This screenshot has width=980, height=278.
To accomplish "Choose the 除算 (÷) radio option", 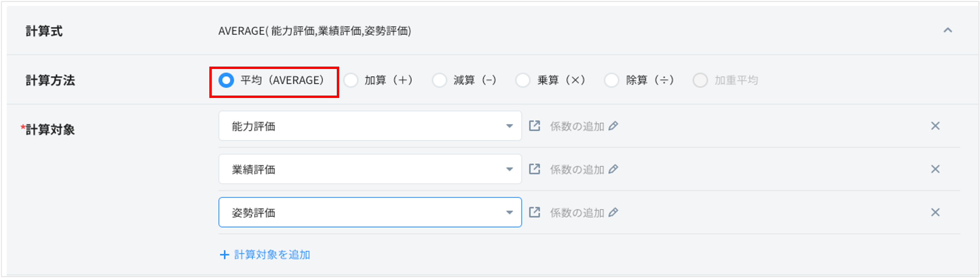I will click(612, 80).
